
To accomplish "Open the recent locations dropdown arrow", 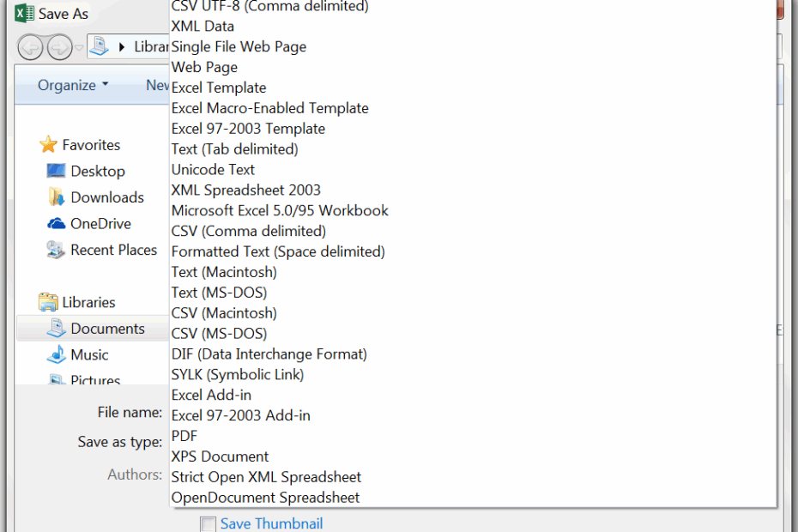I will (79, 48).
